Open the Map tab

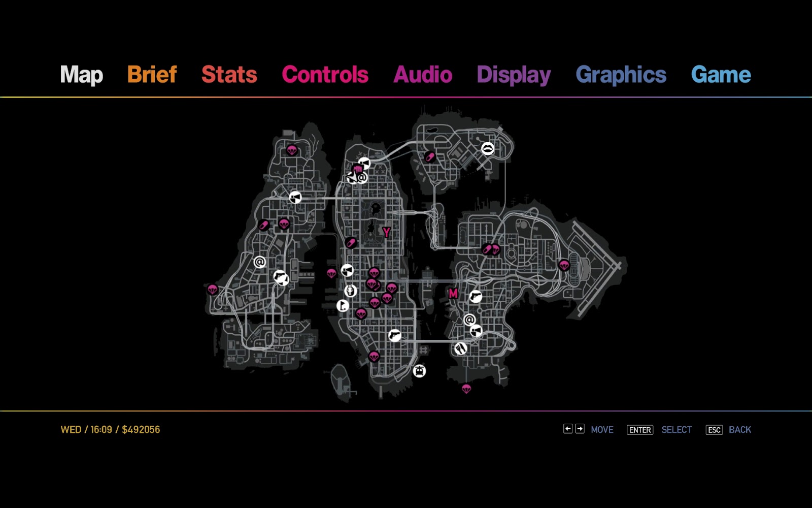[x=82, y=75]
